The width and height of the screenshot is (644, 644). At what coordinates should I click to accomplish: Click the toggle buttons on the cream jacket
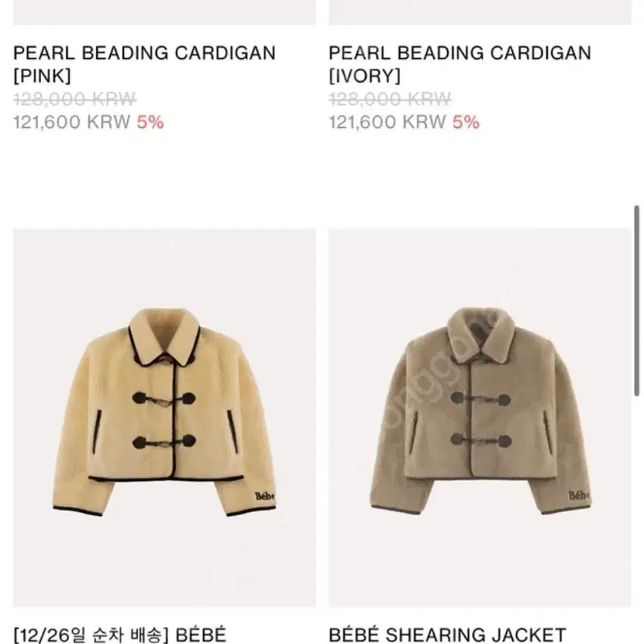click(x=164, y=420)
